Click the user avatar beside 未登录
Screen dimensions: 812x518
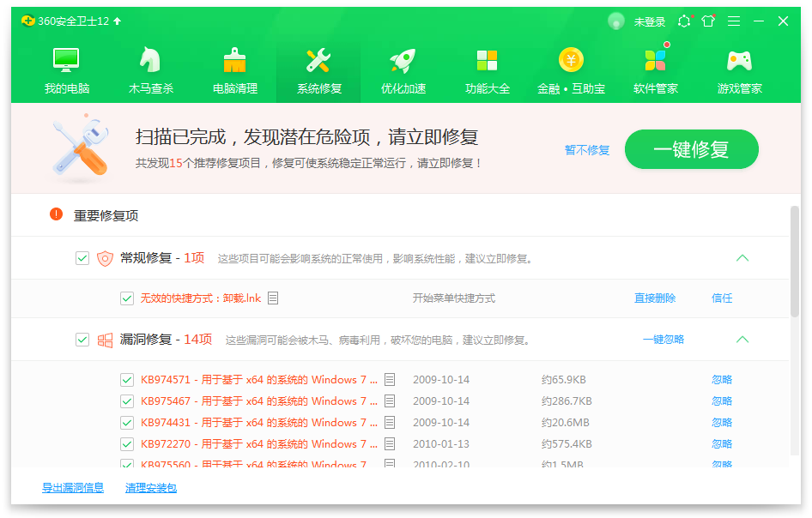(615, 21)
